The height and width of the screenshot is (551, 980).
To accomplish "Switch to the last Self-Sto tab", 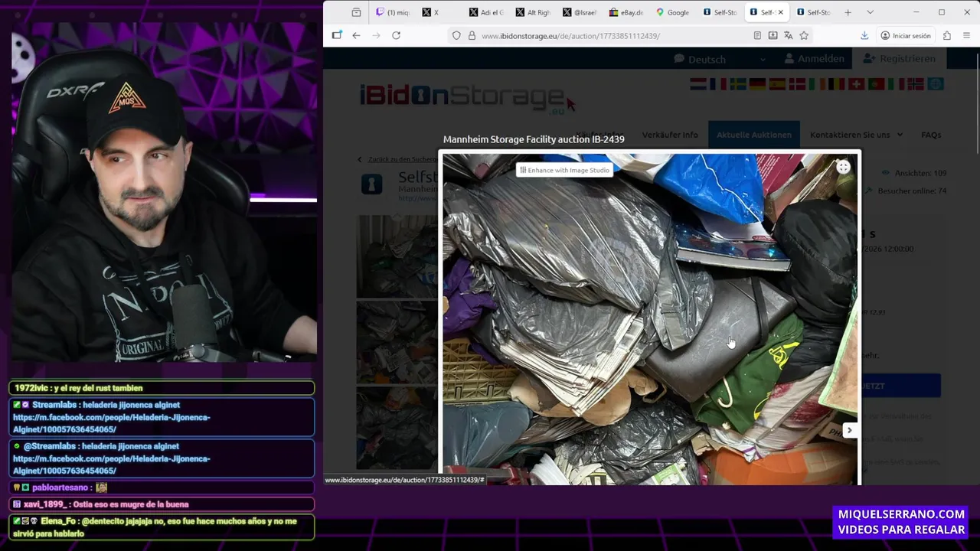I will 813,12.
